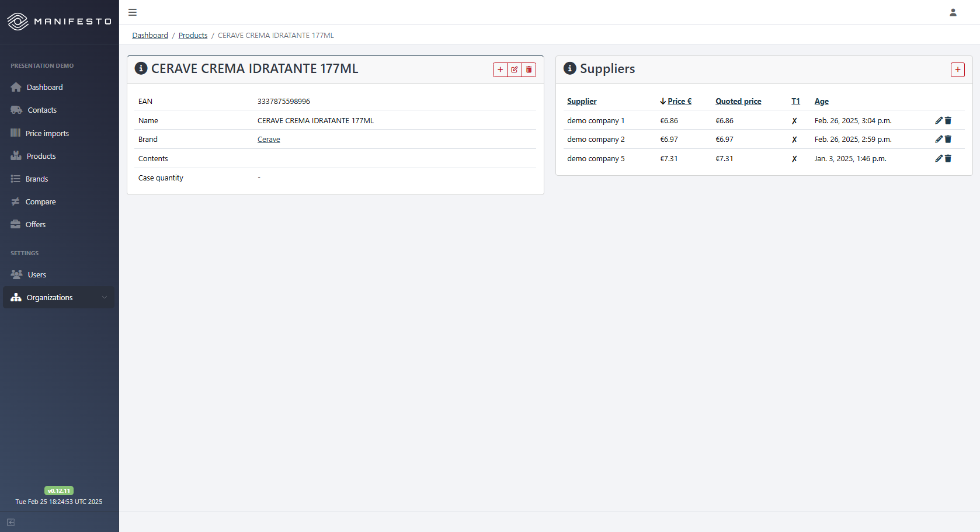980x532 pixels.
Task: Click the info icon beside product title
Action: (x=141, y=68)
